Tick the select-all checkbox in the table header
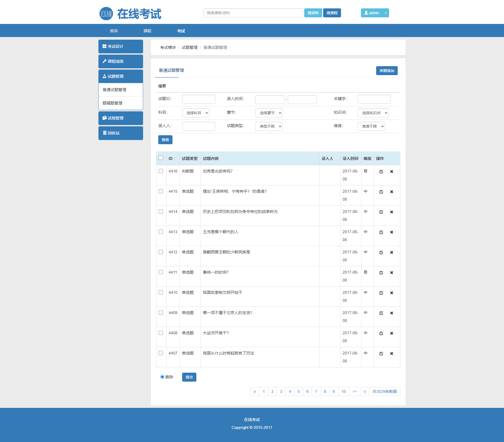504x442 pixels. 161,158
